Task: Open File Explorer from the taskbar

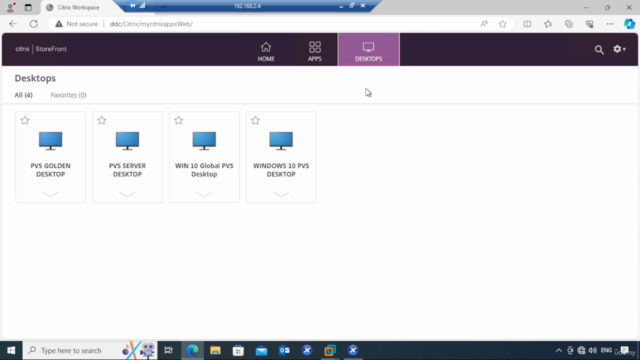Action: pyautogui.click(x=215, y=350)
